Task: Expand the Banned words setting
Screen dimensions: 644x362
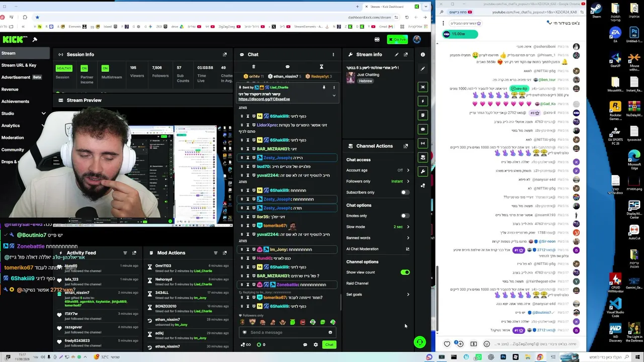Action: [378, 238]
